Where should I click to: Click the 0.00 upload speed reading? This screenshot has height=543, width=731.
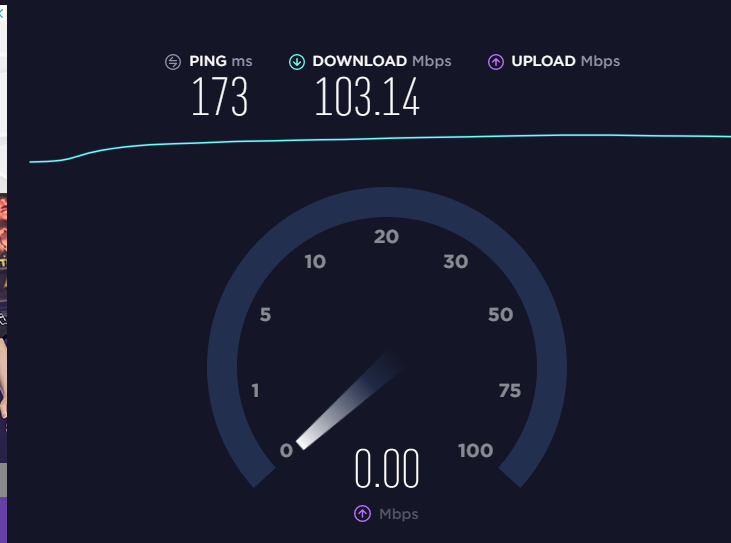[387, 468]
